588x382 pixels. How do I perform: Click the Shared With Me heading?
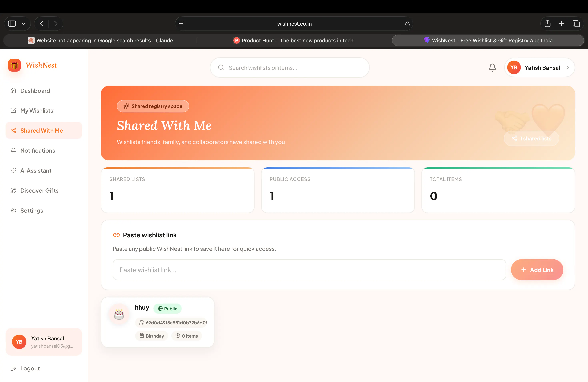tap(164, 126)
